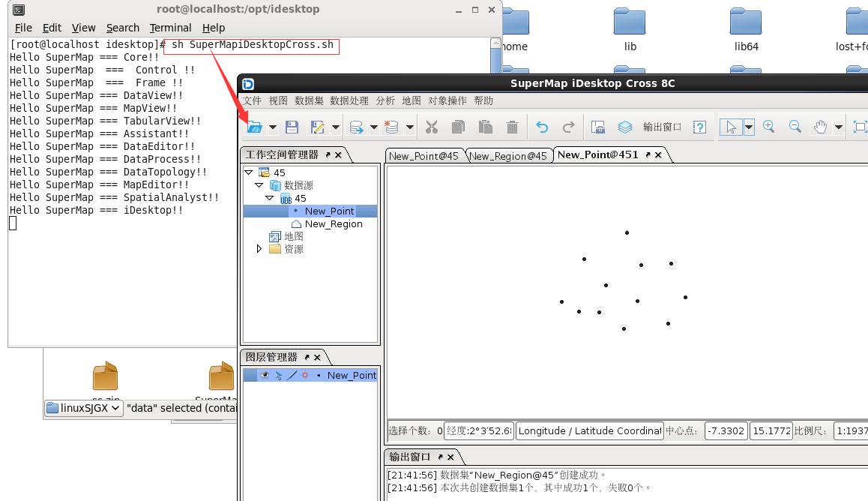Show workspace manager panel icon
This screenshot has height=501, width=868.
pos(598,127)
